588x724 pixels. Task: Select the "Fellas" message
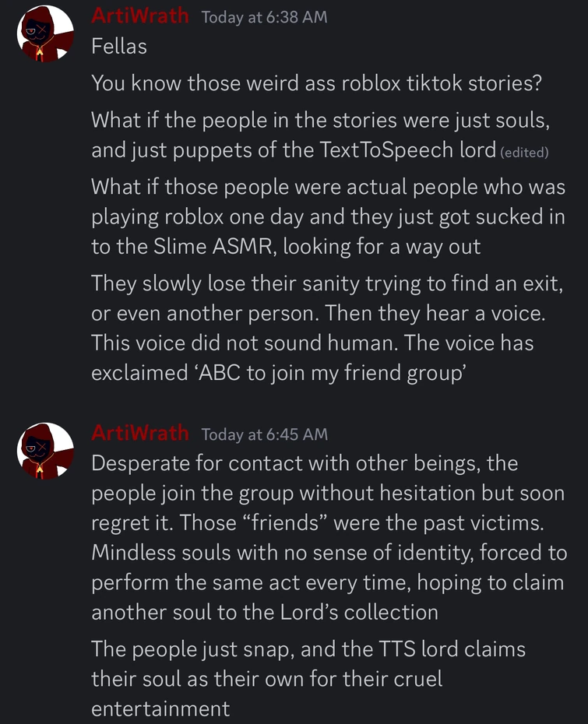click(x=119, y=47)
